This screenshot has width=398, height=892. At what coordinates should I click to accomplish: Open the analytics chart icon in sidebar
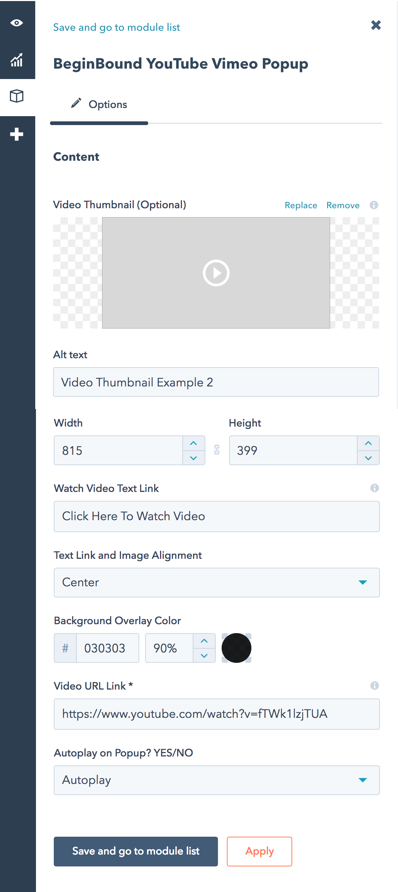[17, 60]
